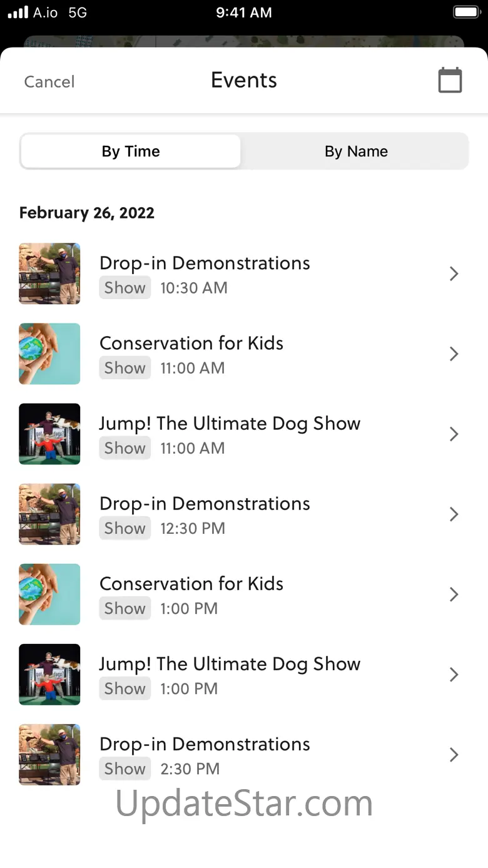Open chevron for 11:00 AM Conservation for Kids
Screen dimensions: 488x868
454,354
